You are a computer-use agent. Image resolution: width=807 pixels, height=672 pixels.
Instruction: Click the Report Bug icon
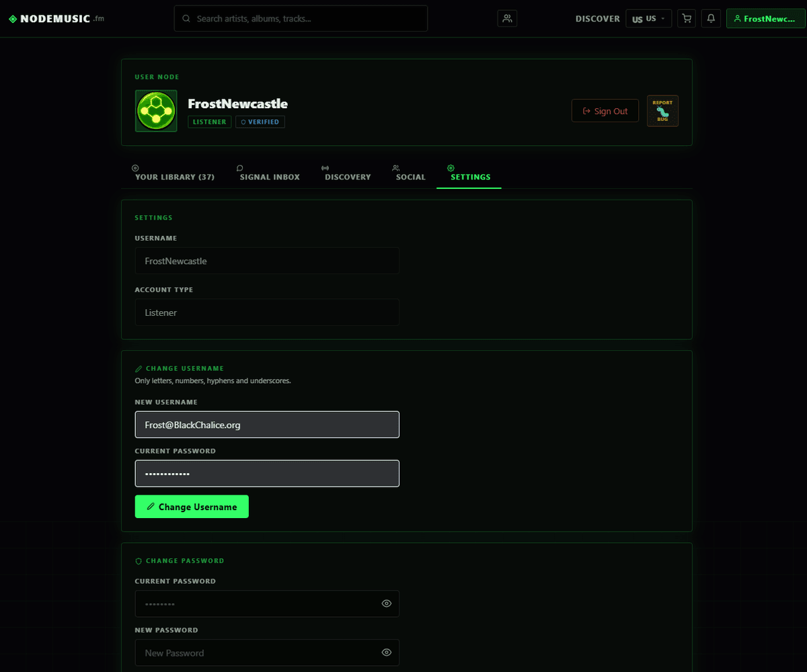pos(662,111)
